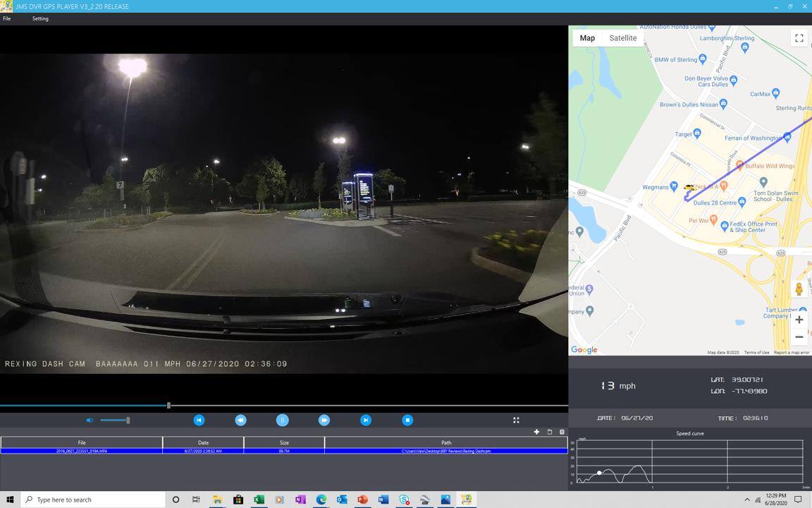
Task: Click the trash icon to delete file
Action: point(562,432)
